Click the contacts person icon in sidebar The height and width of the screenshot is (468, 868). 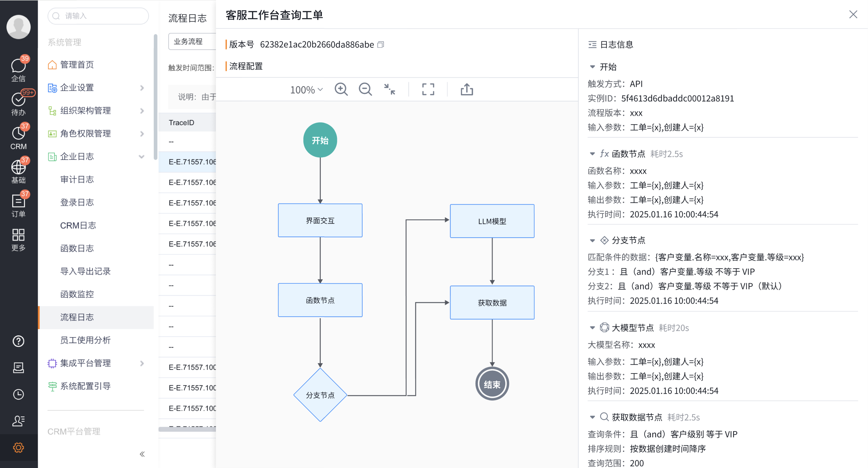point(18,421)
